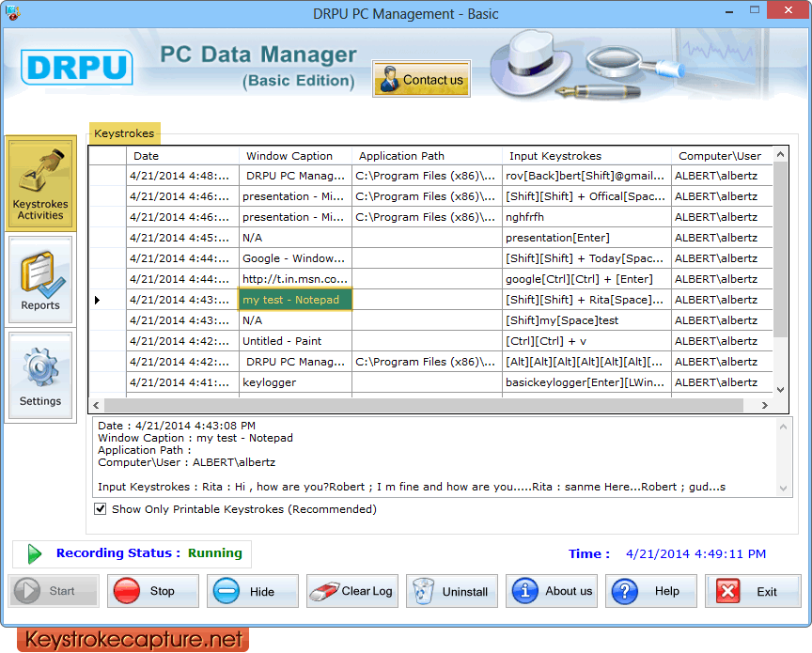Click the table horizontal scrollbar thumb
812x653 pixels.
coord(424,405)
